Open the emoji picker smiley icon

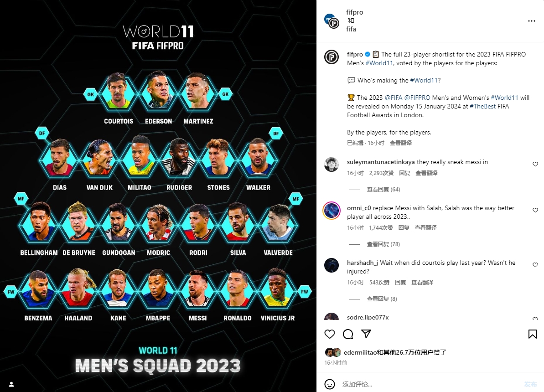pyautogui.click(x=330, y=384)
